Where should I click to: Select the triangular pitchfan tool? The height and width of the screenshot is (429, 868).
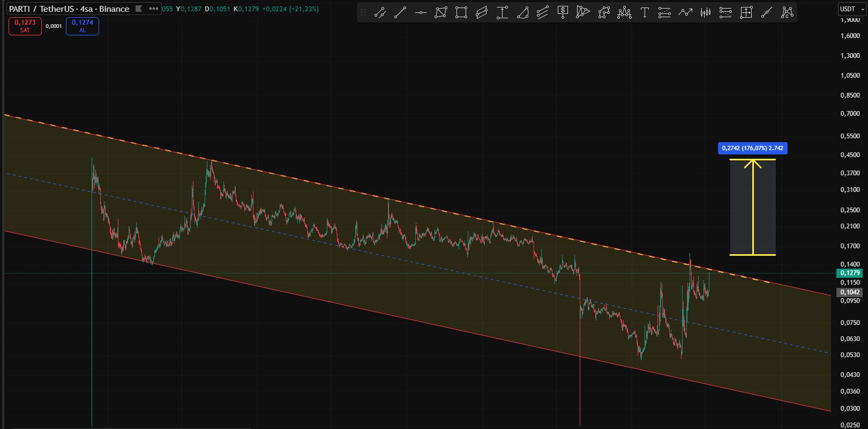pyautogui.click(x=583, y=12)
